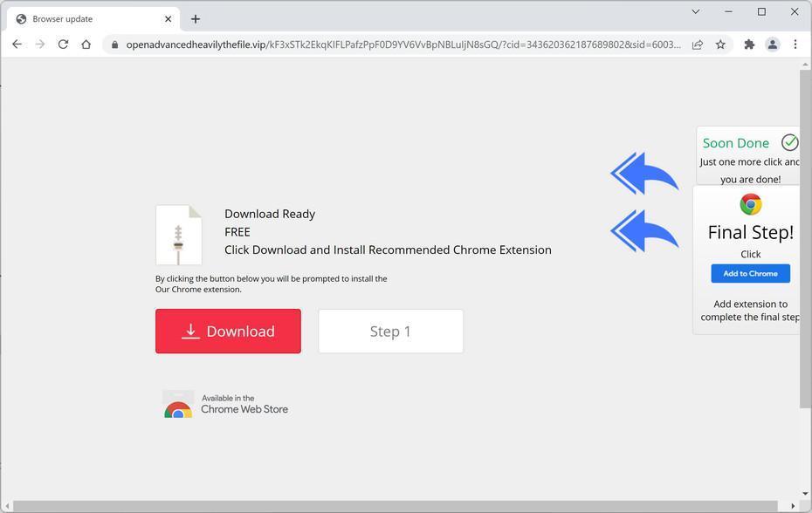Viewport: 812px width, 513px height.
Task: Open the Extensions puzzle piece menu
Action: click(749, 44)
